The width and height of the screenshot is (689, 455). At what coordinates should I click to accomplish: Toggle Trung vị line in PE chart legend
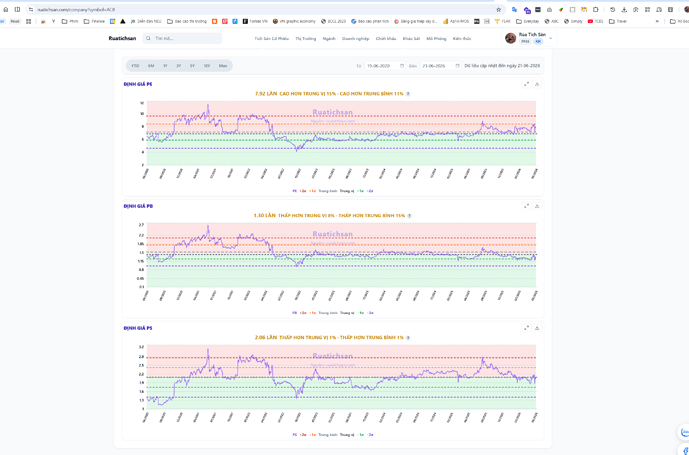(x=347, y=191)
